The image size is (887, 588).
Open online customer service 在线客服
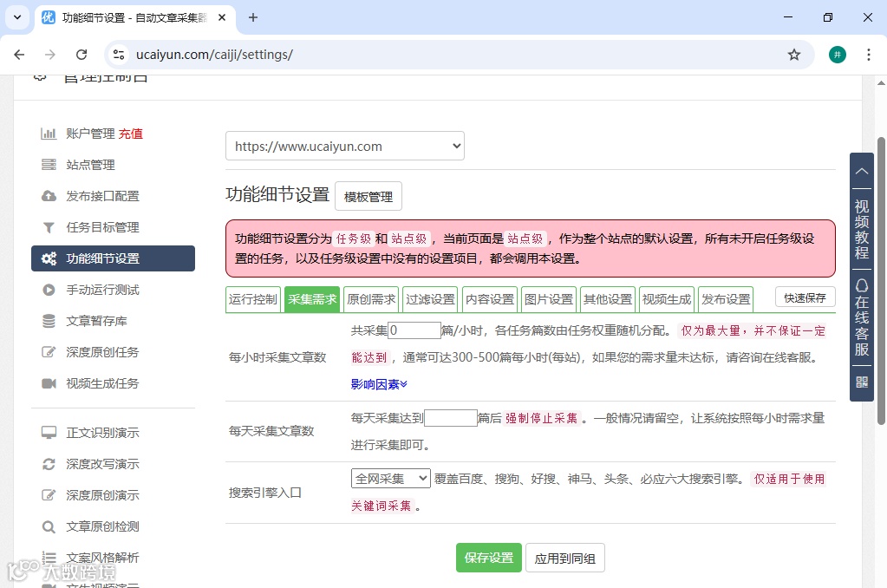click(862, 317)
